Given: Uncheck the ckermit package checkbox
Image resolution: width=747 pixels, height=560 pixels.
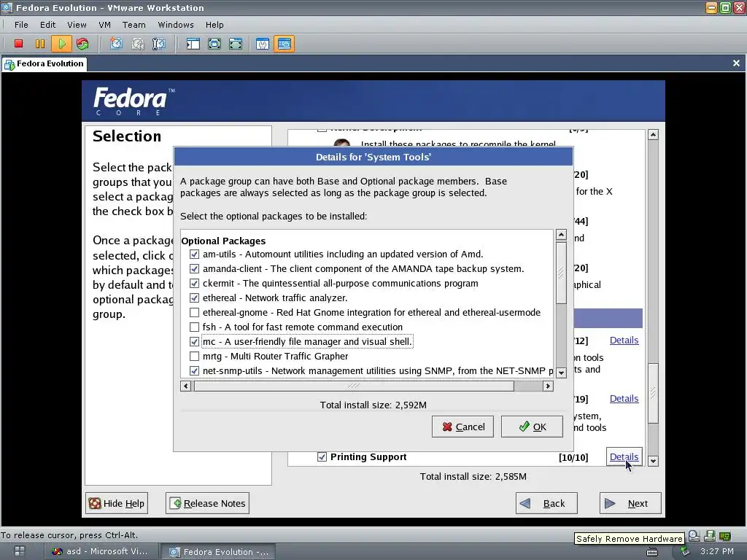Looking at the screenshot, I should point(194,284).
